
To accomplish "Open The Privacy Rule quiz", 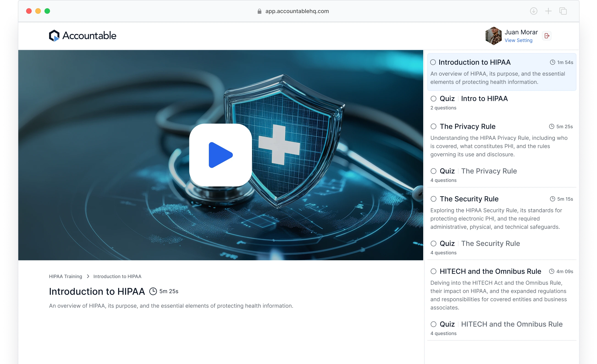I will click(489, 171).
